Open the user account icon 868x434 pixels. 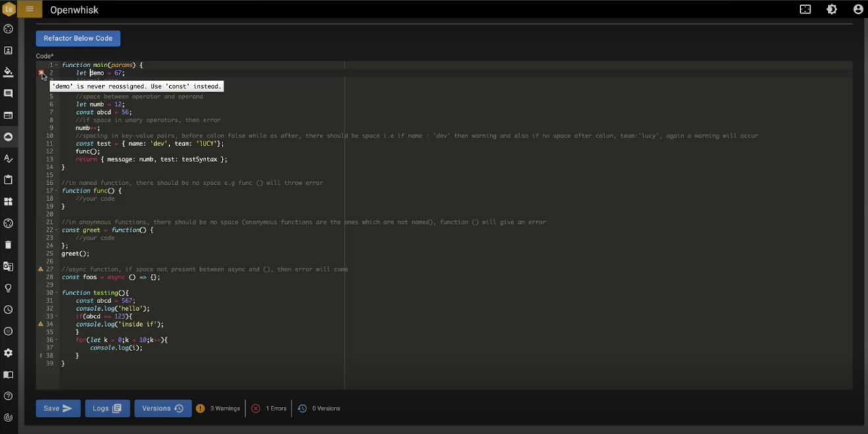(x=858, y=9)
